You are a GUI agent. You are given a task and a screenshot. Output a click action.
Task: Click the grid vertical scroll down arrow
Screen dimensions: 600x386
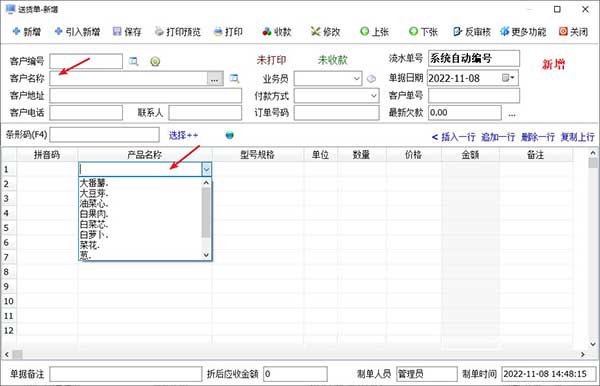[593, 344]
